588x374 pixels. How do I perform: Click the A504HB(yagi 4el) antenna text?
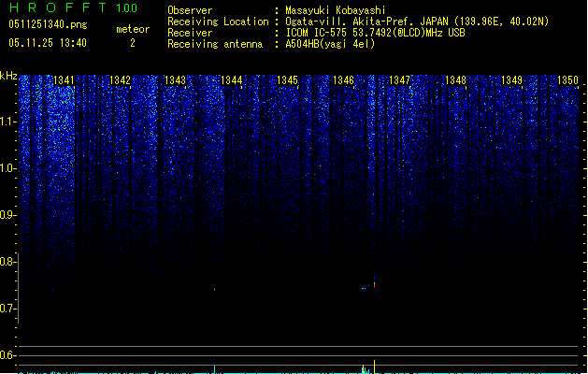(330, 44)
